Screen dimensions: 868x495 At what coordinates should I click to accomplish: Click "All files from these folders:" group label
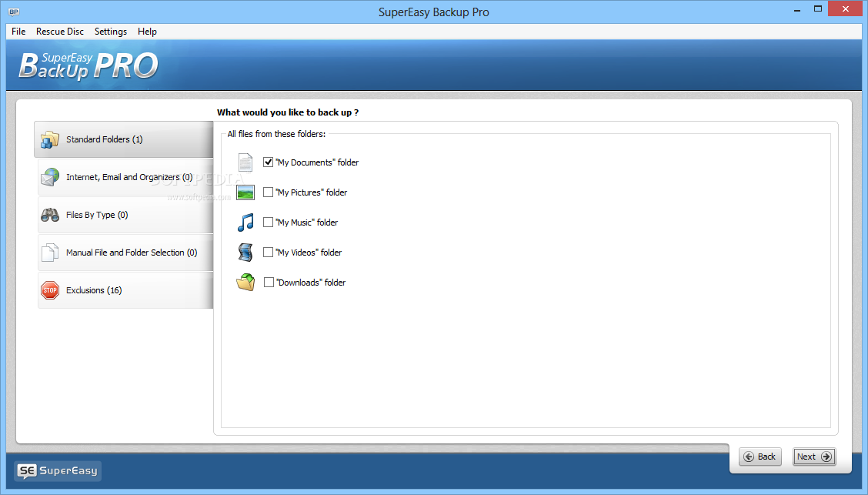276,134
